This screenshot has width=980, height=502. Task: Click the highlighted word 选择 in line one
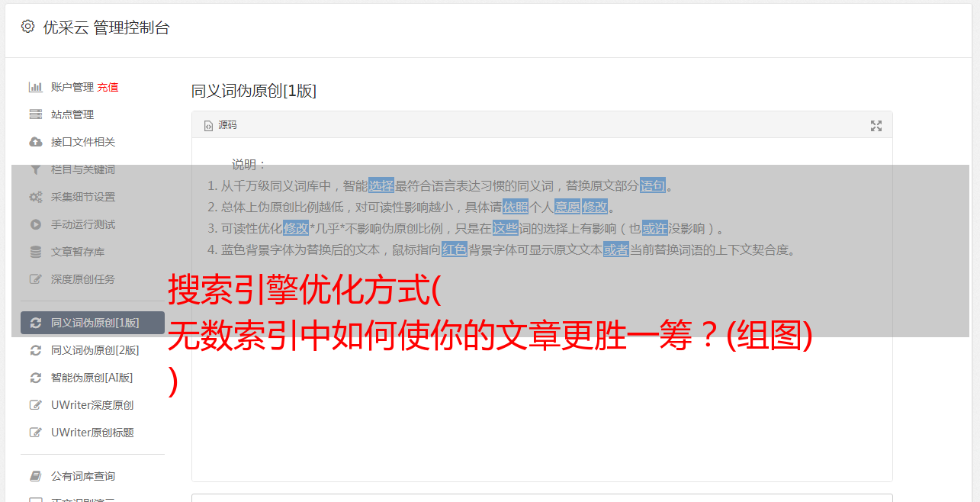tap(381, 185)
